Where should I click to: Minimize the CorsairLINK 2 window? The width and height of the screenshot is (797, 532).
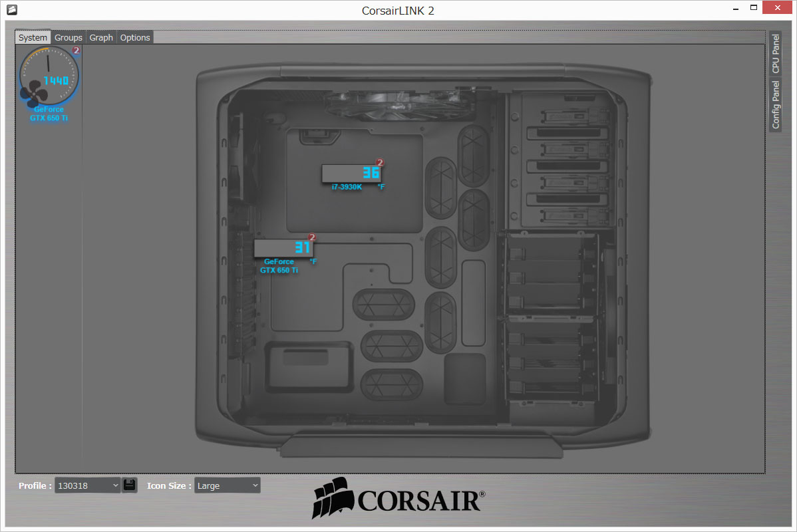click(x=736, y=9)
